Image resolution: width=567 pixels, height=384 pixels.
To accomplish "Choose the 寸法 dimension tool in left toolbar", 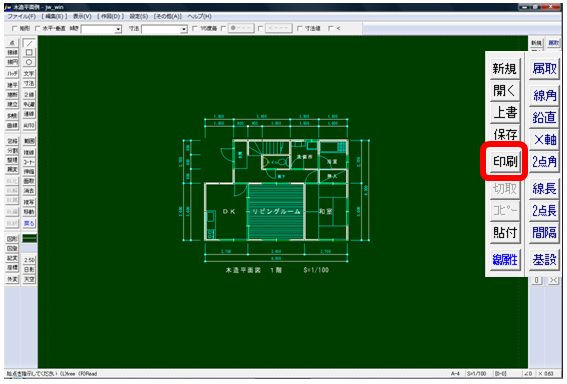I will click(x=29, y=83).
